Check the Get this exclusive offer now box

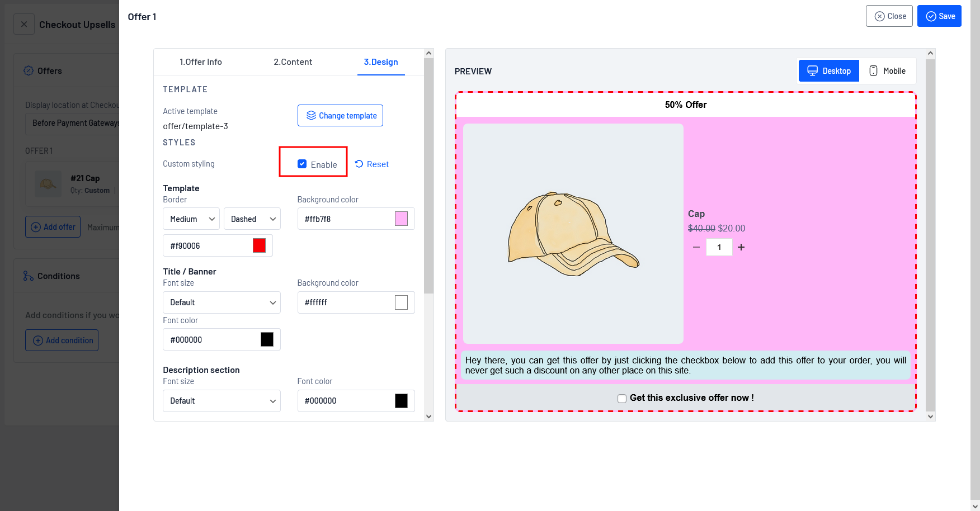(622, 398)
